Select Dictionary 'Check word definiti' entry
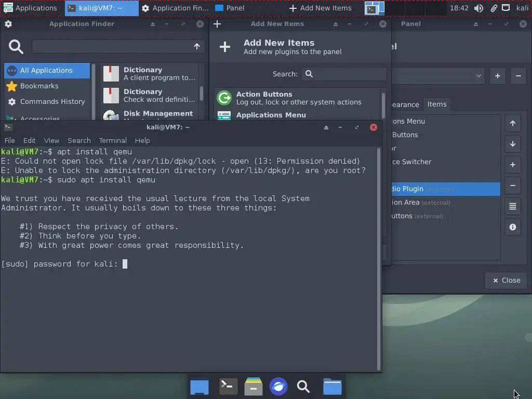The height and width of the screenshot is (399, 532). pyautogui.click(x=149, y=96)
